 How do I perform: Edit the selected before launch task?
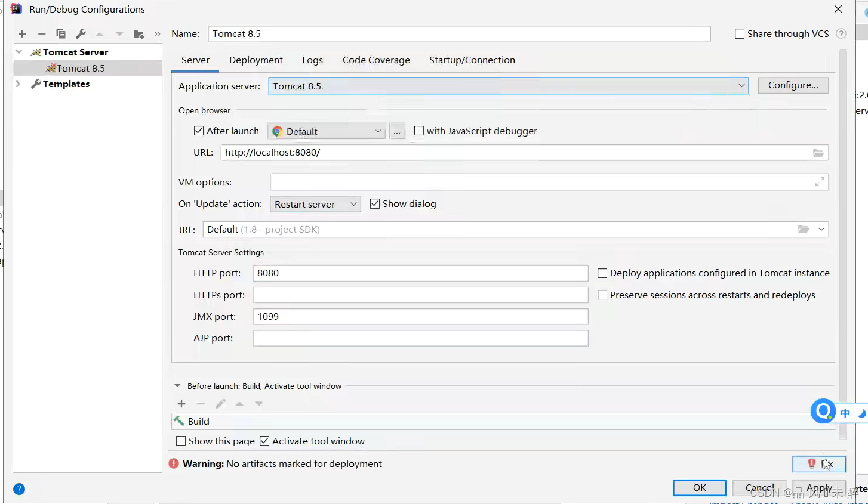coord(220,404)
